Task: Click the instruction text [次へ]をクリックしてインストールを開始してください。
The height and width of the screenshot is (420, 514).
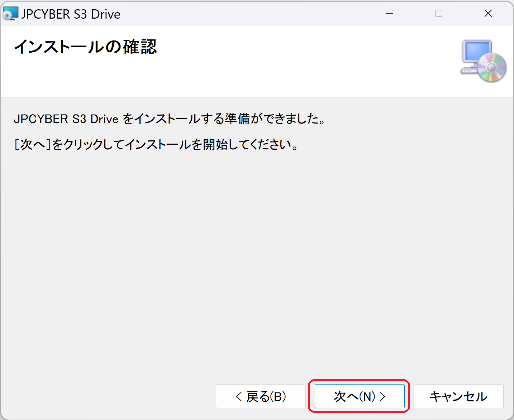Action: pyautogui.click(x=156, y=144)
